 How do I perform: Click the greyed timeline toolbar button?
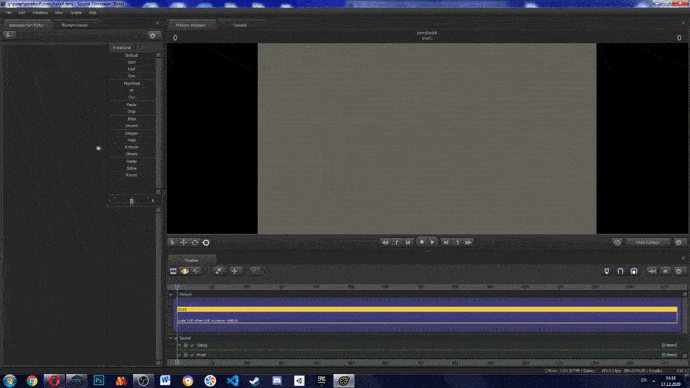tap(255, 271)
